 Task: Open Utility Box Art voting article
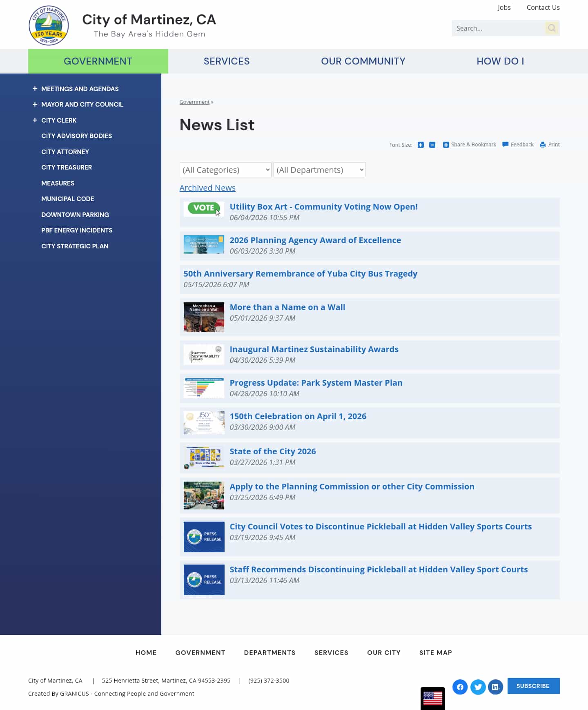point(323,207)
